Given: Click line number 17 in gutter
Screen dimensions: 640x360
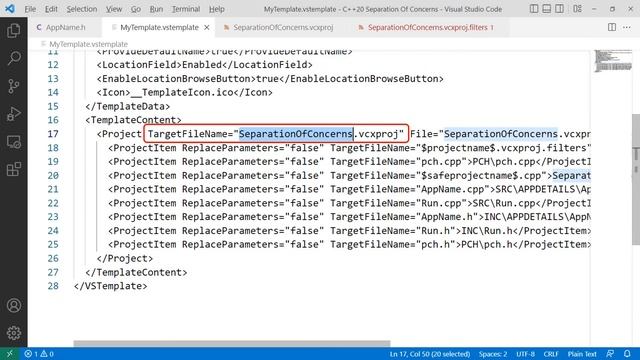Looking at the screenshot, I should (x=53, y=134).
